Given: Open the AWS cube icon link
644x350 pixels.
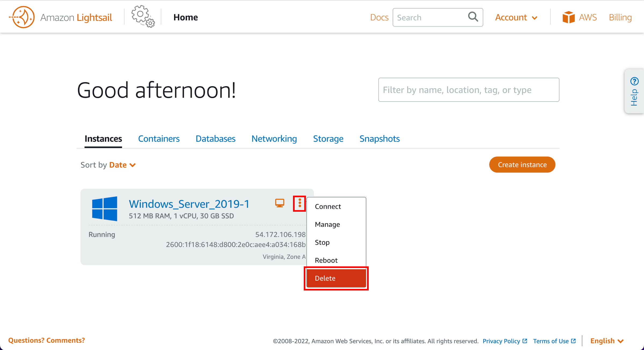Looking at the screenshot, I should tap(568, 17).
